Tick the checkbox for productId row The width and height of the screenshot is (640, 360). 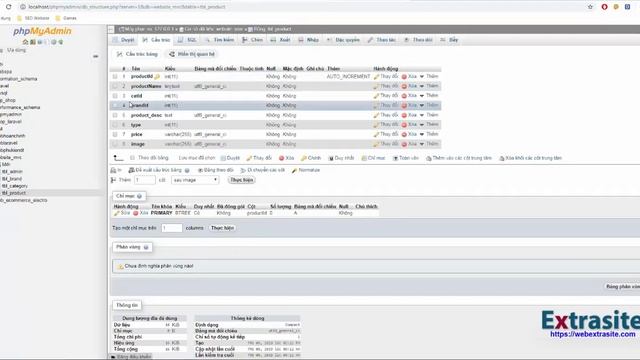[x=115, y=77]
